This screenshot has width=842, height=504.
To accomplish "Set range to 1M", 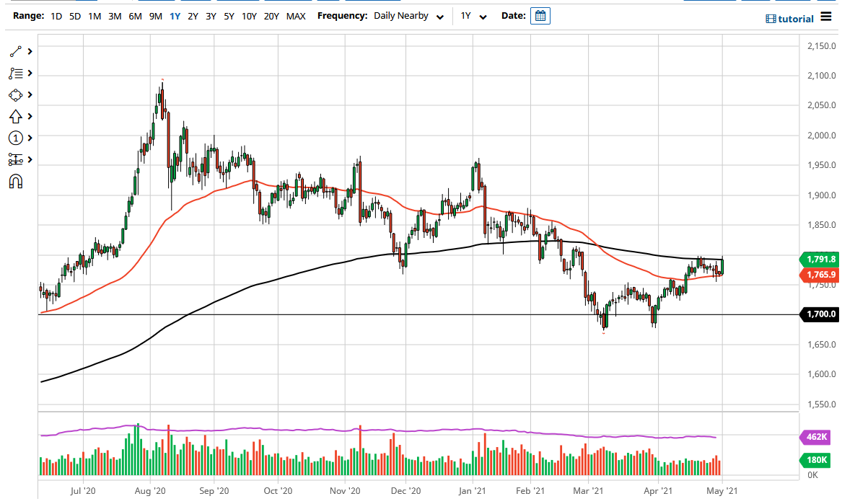I will 95,16.
